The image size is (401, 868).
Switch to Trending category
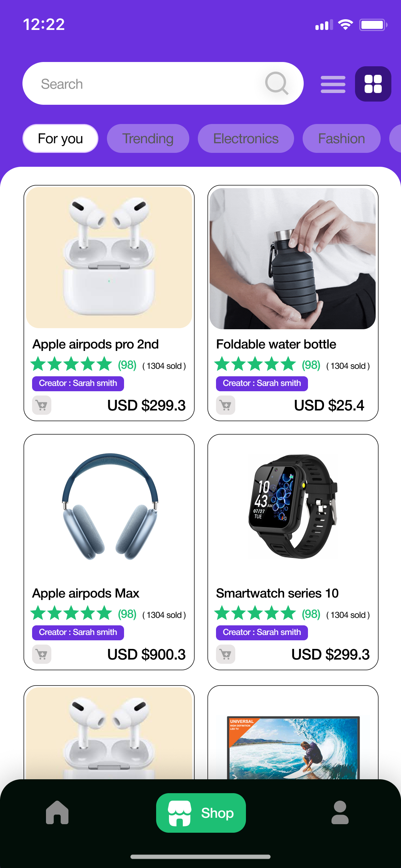148,138
